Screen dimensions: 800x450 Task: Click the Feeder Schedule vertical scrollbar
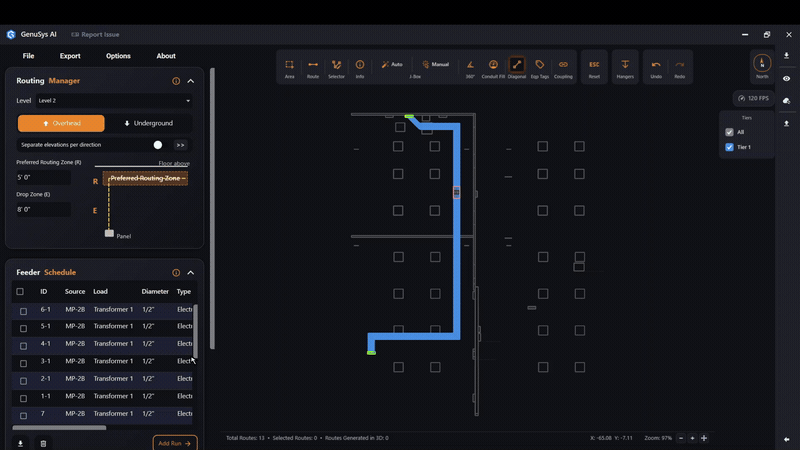195,332
